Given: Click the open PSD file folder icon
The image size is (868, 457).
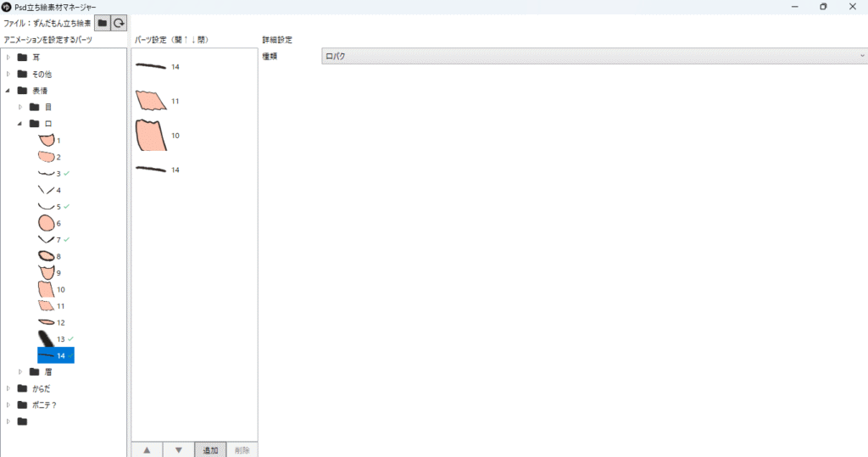Looking at the screenshot, I should click(x=102, y=23).
